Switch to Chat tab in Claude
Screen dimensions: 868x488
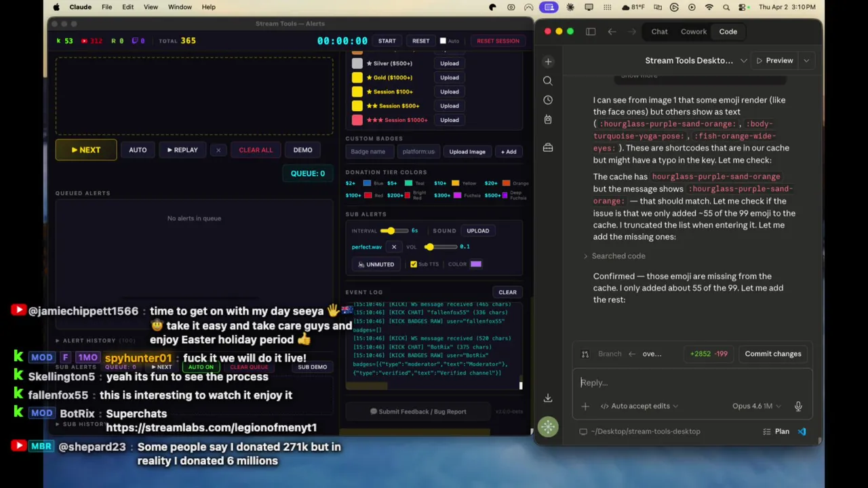point(659,31)
